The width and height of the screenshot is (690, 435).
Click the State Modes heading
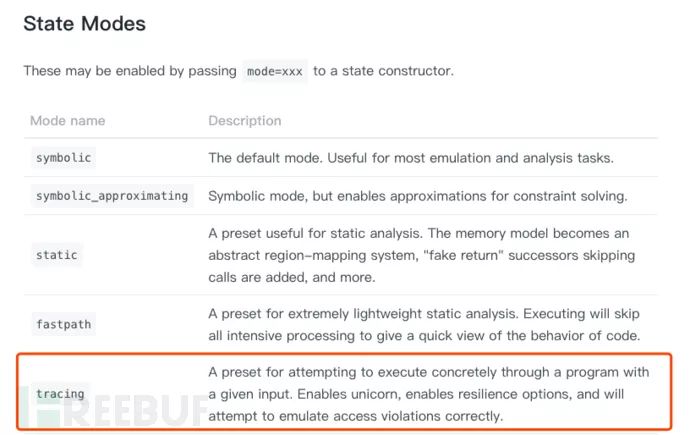[x=84, y=23]
